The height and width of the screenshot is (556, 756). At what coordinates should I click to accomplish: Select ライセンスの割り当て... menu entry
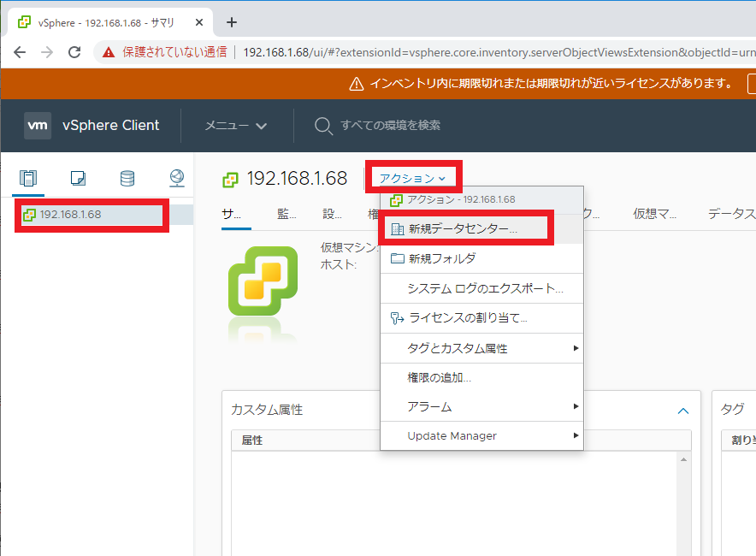481,318
